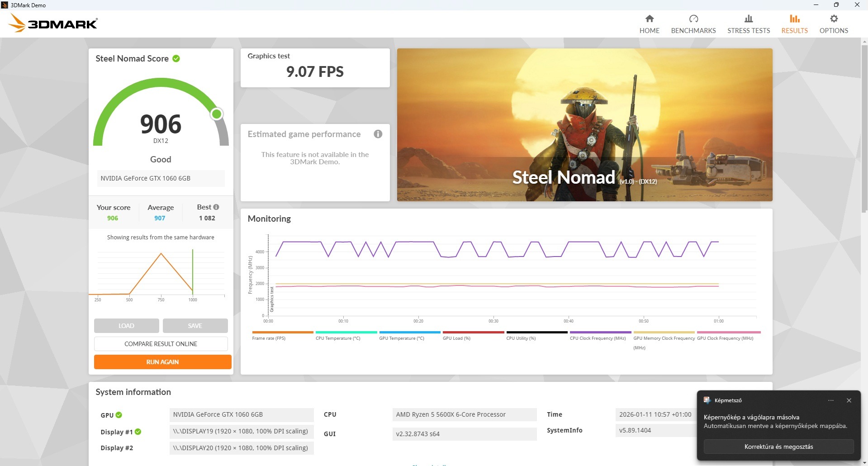Viewport: 868px width, 466px height.
Task: Click the LOAD button
Action: click(127, 326)
